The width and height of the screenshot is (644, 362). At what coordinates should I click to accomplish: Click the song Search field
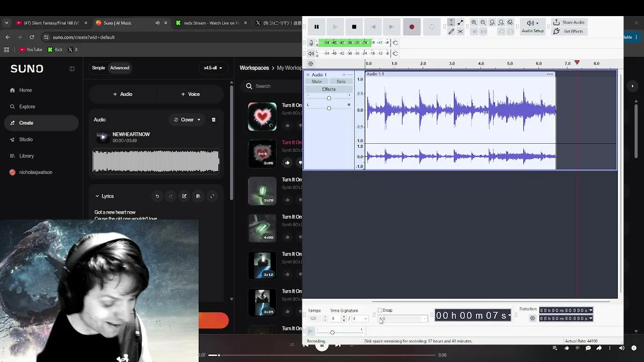point(272,86)
